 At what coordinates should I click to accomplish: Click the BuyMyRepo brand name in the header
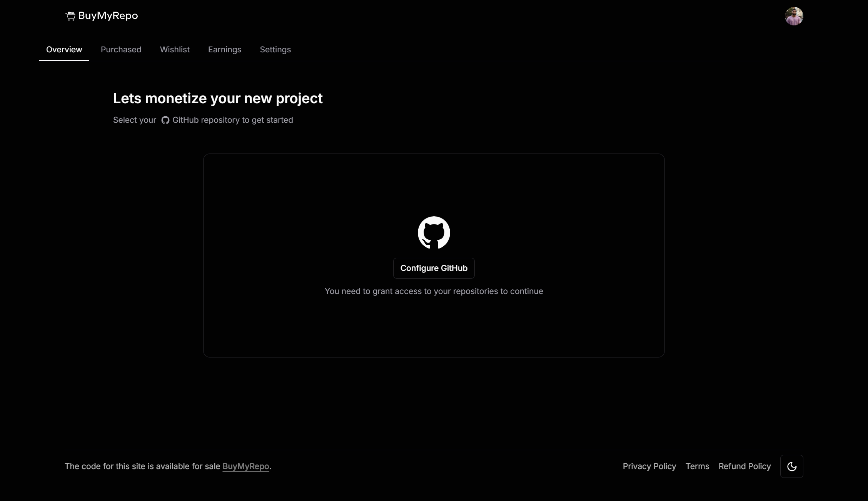(x=108, y=16)
